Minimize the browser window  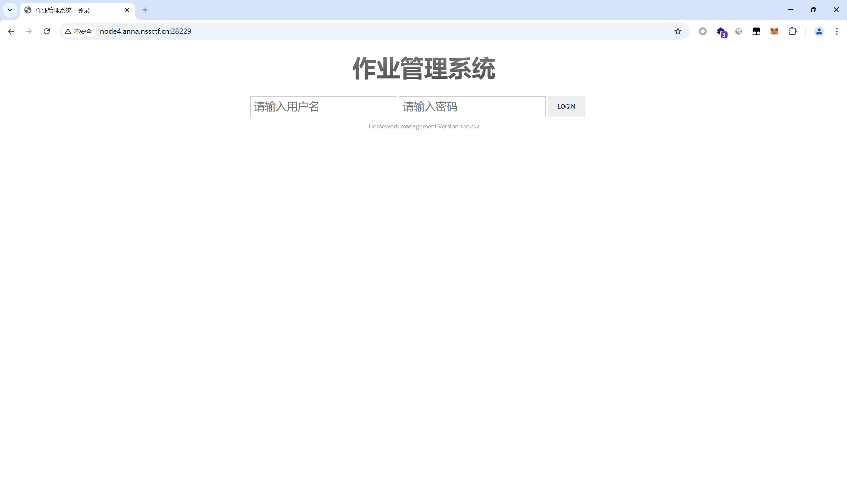(791, 10)
